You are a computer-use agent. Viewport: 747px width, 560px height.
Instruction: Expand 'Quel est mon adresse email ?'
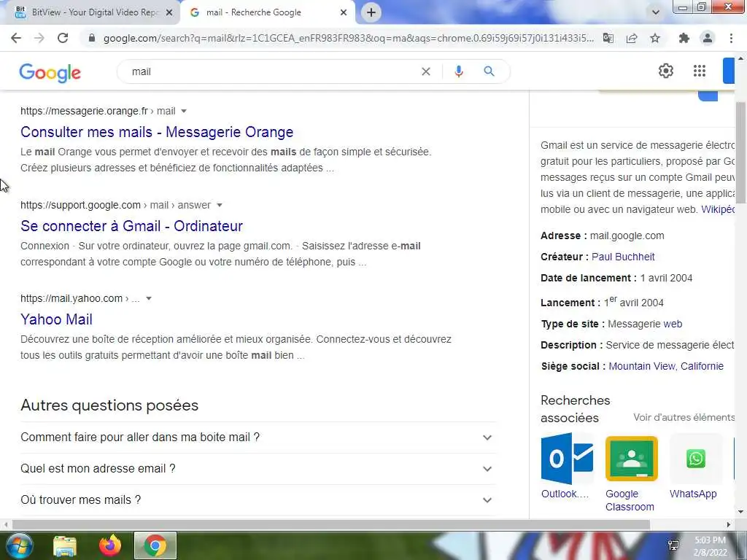click(258, 469)
